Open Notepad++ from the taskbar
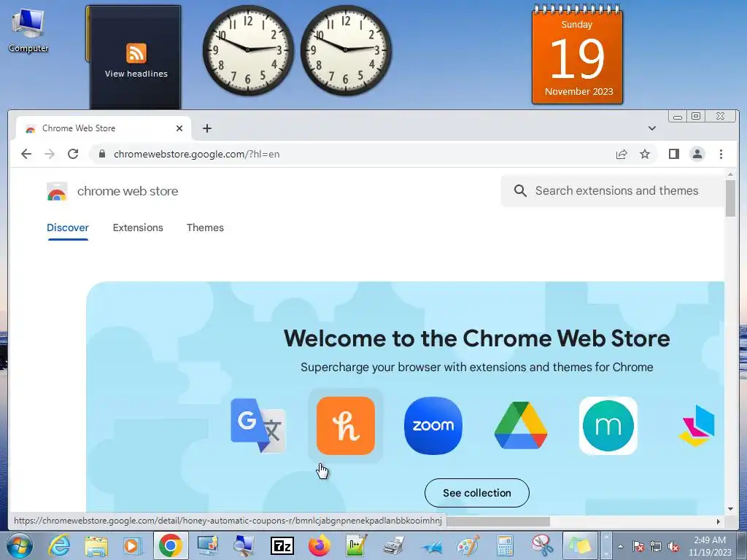The height and width of the screenshot is (560, 747). click(x=356, y=545)
